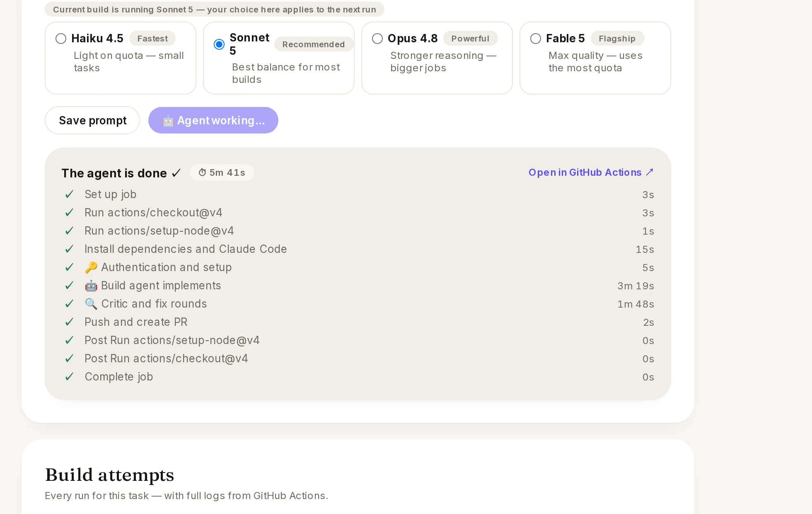Click the checkmark beside Run actions/checkout@v4

(x=69, y=213)
